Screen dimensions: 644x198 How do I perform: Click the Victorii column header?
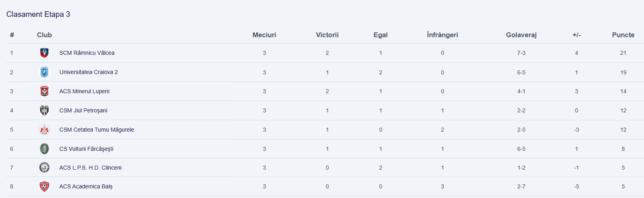pos(327,35)
